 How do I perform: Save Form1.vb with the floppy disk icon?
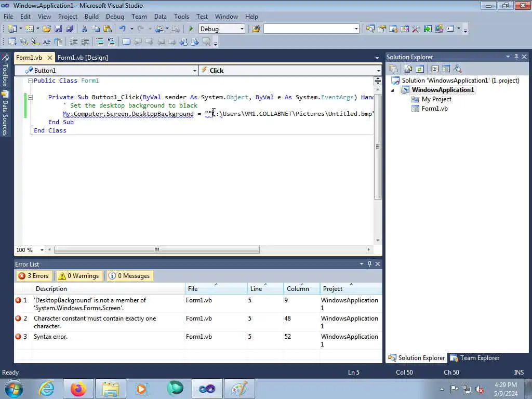click(58, 29)
